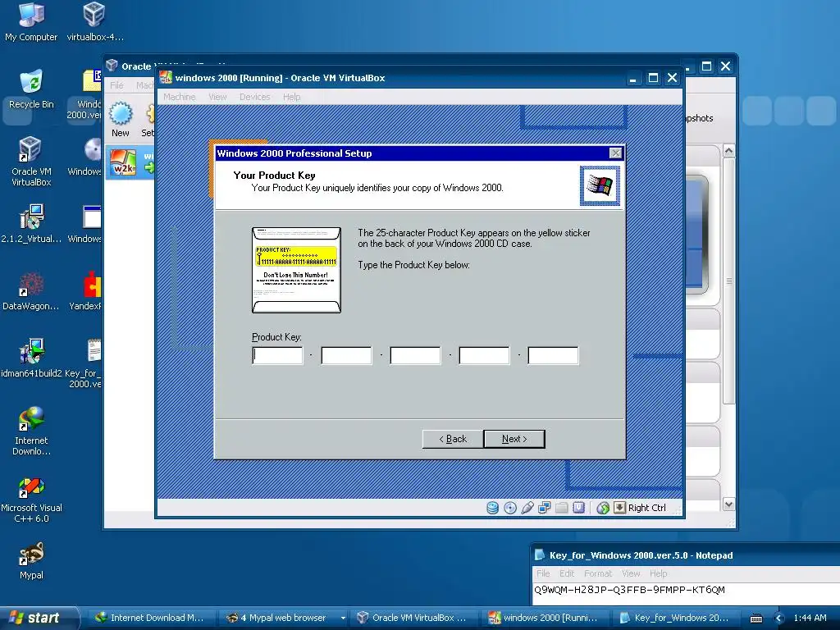Click the shared folders status icon
840x630 pixels.
pos(561,507)
